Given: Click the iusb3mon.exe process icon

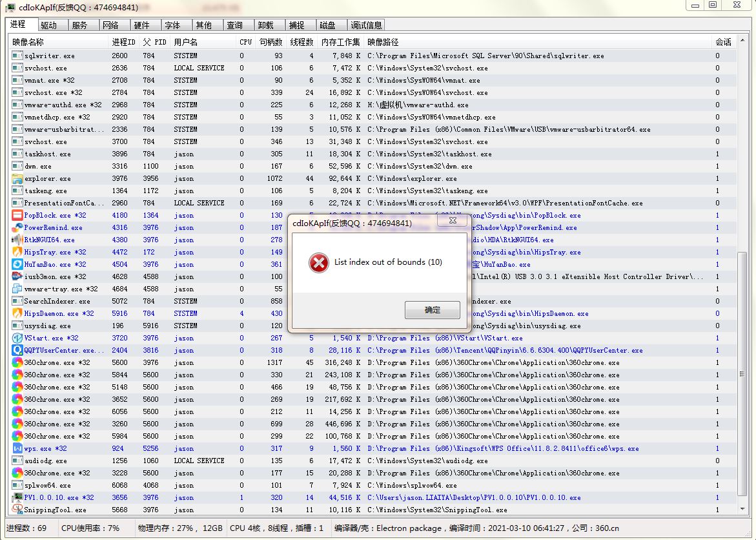Looking at the screenshot, I should point(17,276).
